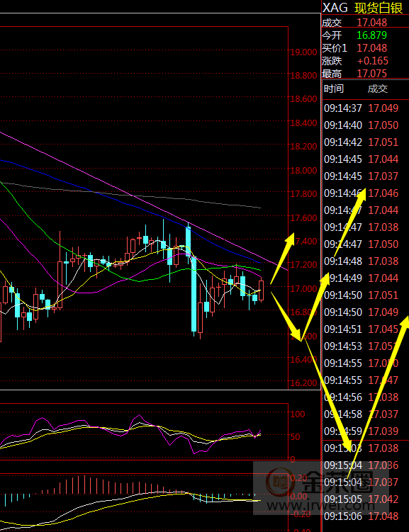This screenshot has width=409, height=532.
Task: Click the 涨跌 value +0.165
Action: (x=372, y=61)
